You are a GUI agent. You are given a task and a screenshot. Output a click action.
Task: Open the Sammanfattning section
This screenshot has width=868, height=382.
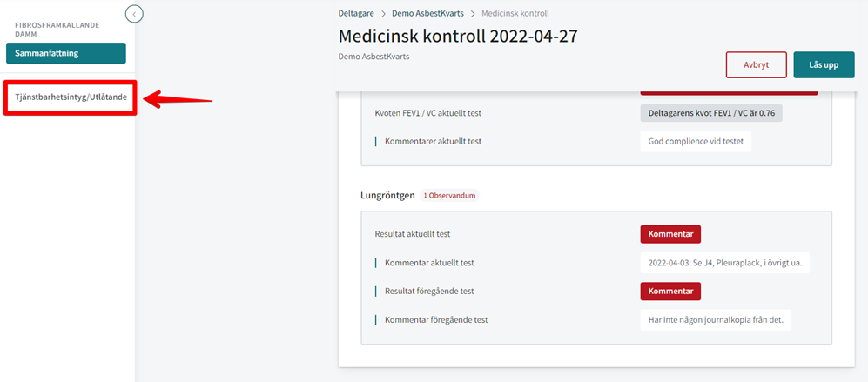(66, 53)
